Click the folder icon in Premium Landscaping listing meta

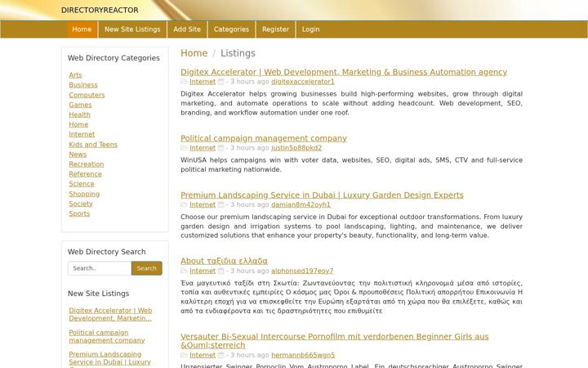[x=184, y=204]
